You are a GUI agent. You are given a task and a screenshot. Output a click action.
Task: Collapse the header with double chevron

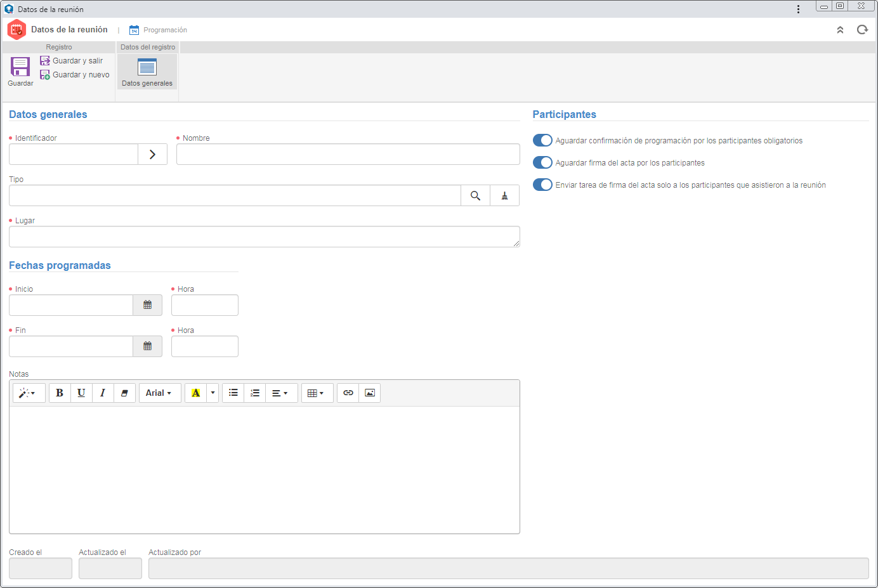[840, 30]
